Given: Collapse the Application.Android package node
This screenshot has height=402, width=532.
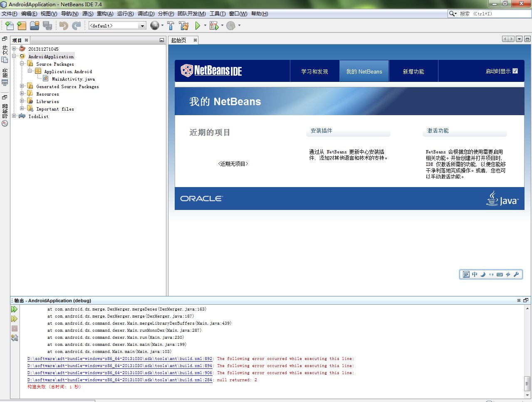Looking at the screenshot, I should (30, 71).
